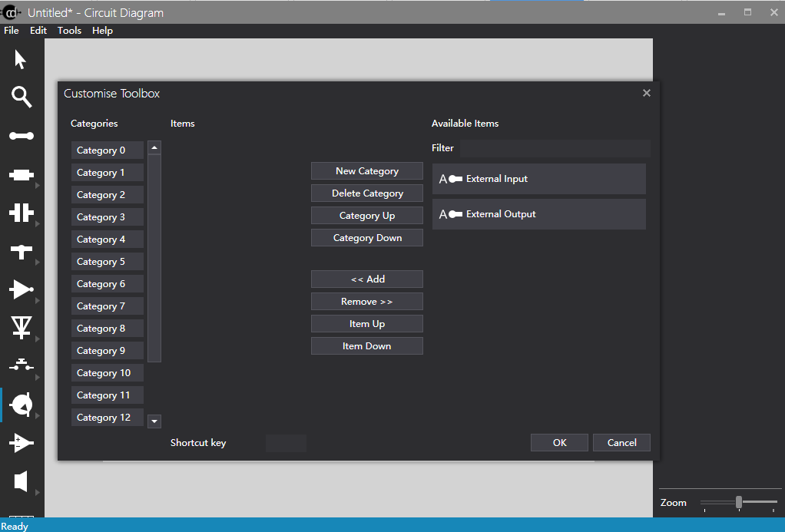Click the Filter input field

(555, 149)
